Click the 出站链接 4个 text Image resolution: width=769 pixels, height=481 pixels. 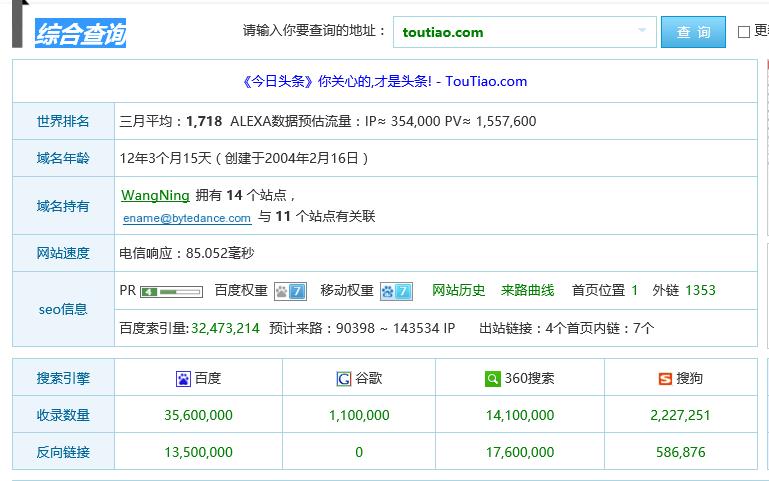pos(522,328)
